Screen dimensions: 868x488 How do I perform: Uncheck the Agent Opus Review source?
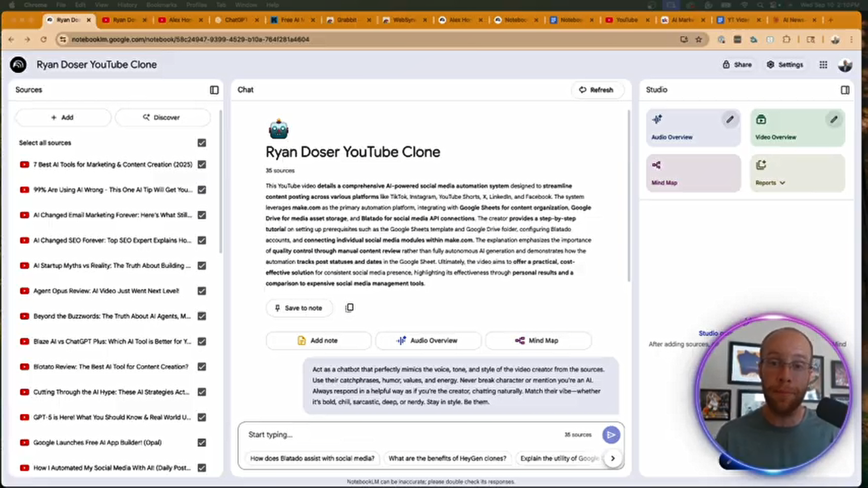(x=202, y=291)
